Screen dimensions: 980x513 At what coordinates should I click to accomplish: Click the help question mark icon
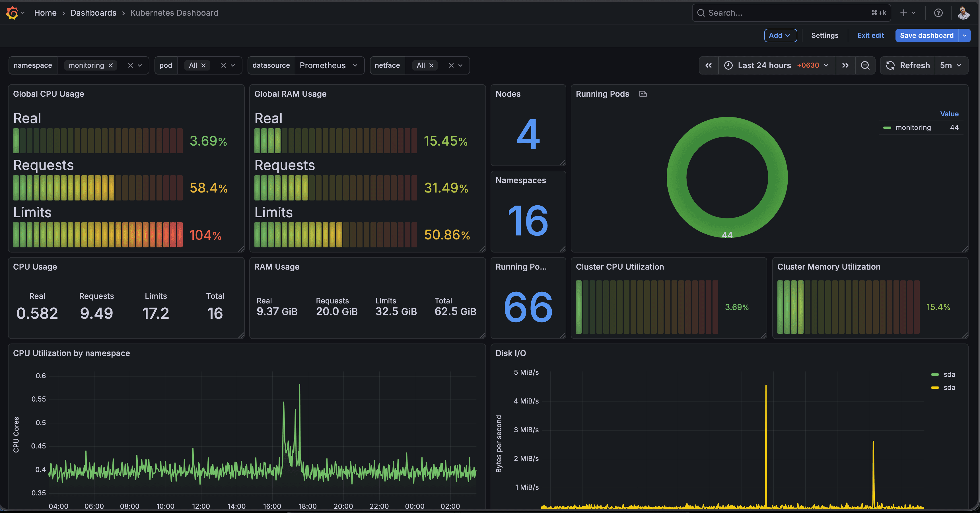pos(938,13)
